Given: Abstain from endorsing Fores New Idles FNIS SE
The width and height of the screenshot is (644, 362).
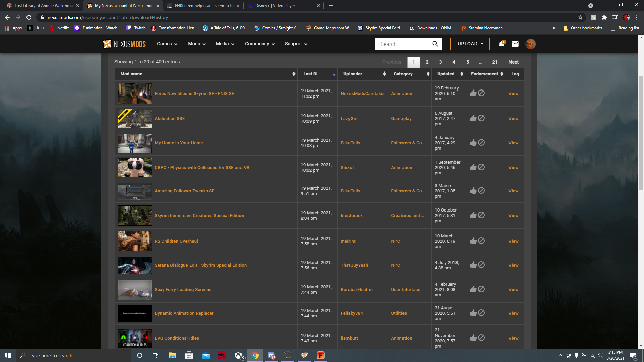Looking at the screenshot, I should click(x=481, y=93).
